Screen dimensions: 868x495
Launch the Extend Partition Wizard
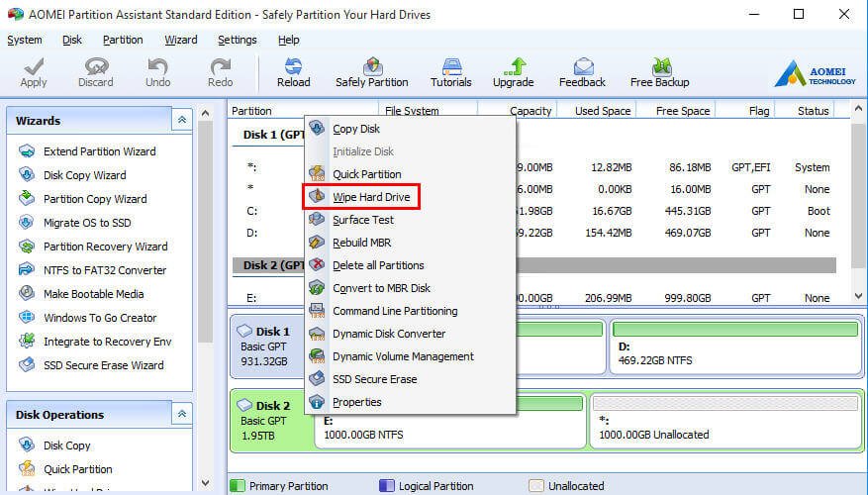(100, 151)
